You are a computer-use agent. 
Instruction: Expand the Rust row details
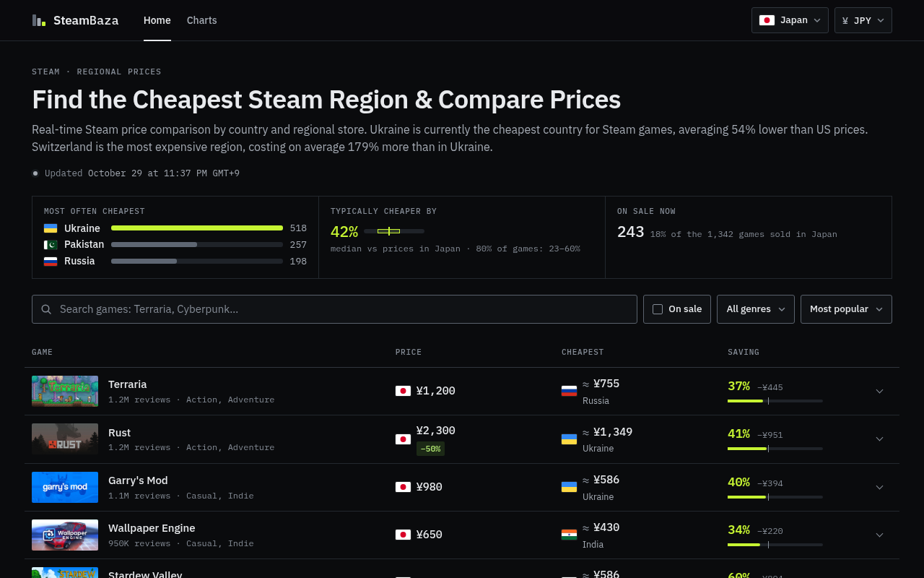click(x=879, y=439)
